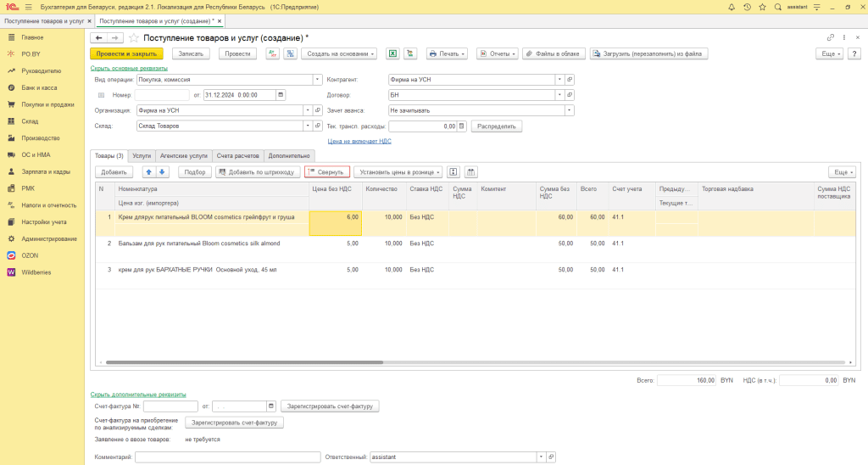Click Добавить по штрихкоду button

(x=258, y=172)
